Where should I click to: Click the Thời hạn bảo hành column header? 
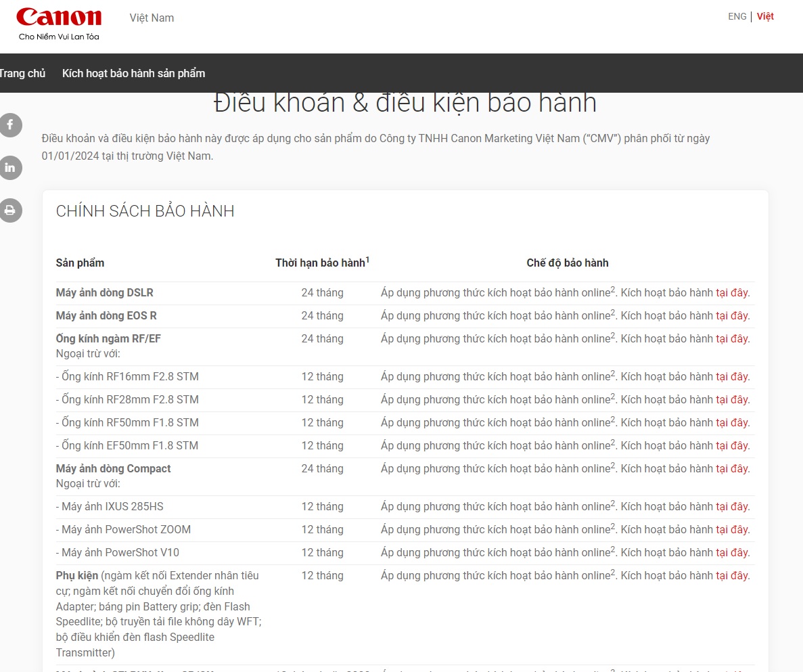(x=322, y=263)
